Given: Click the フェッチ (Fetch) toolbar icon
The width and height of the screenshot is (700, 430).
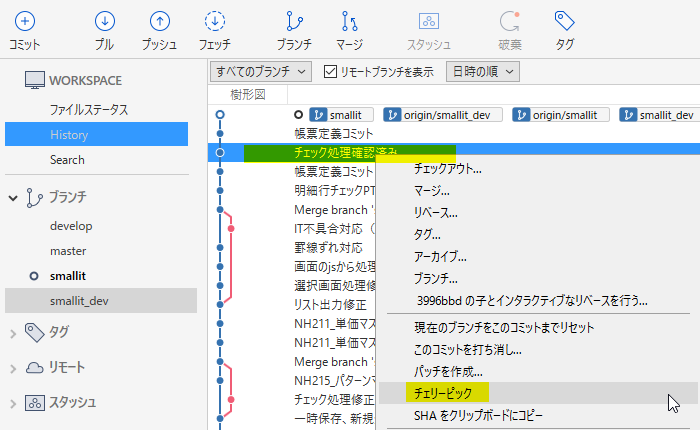Looking at the screenshot, I should tap(214, 22).
